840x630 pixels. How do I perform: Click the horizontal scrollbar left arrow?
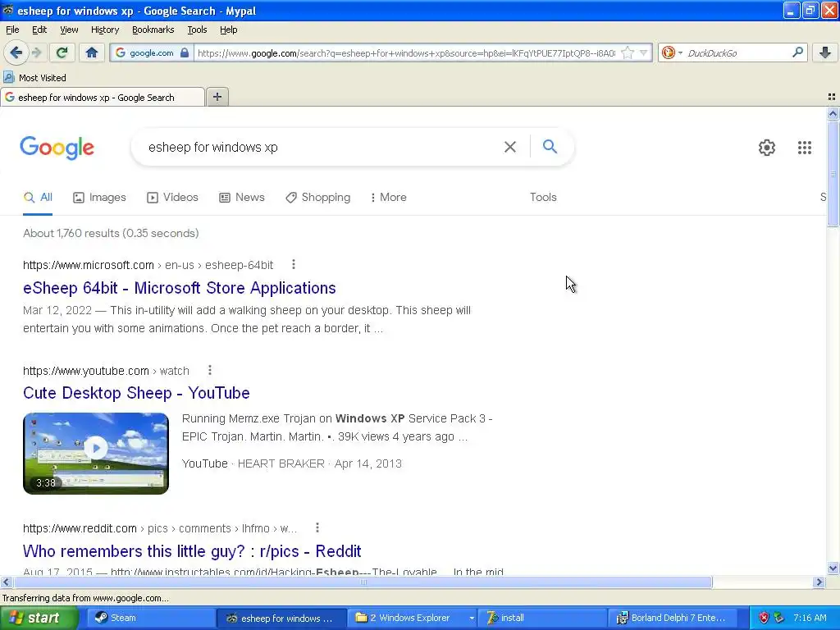[x=6, y=582]
